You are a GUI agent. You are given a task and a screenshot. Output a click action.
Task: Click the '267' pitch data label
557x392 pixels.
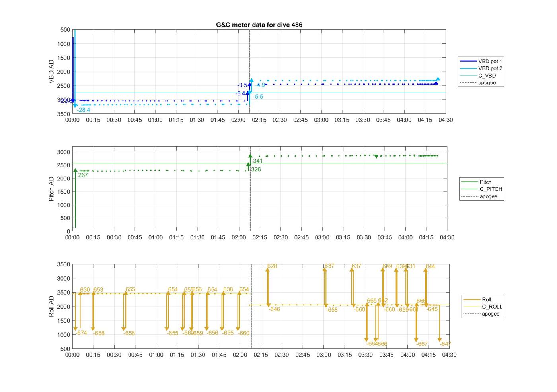[83, 175]
